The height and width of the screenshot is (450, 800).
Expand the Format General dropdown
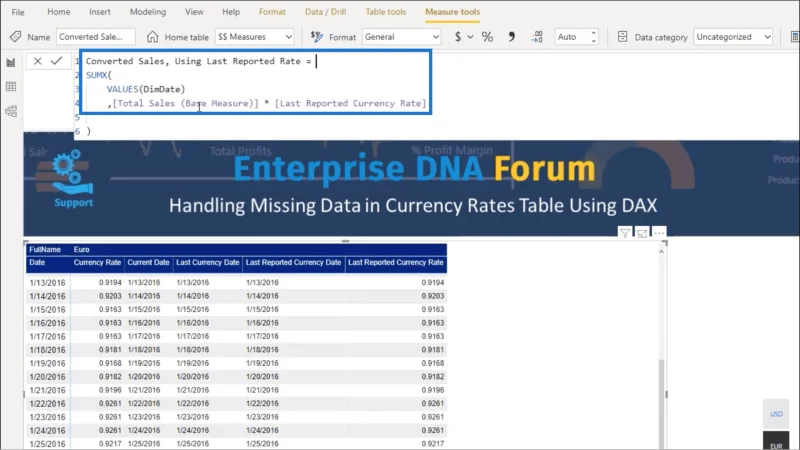[402, 37]
